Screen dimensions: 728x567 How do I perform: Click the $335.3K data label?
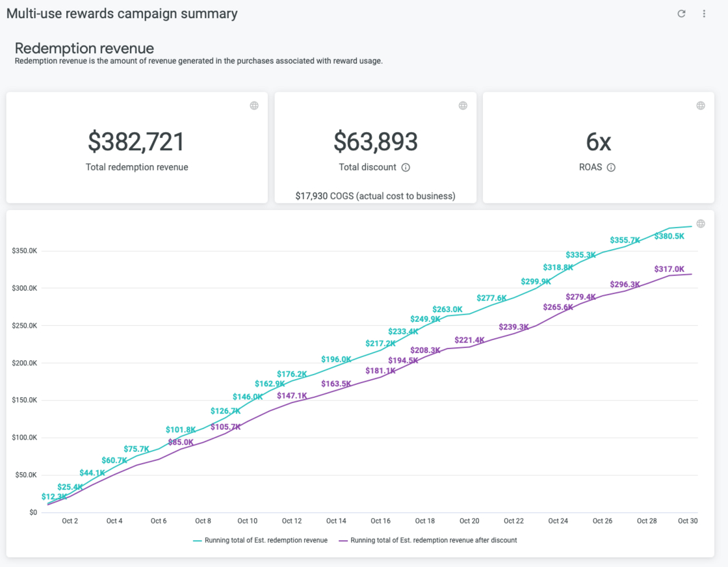click(x=581, y=255)
